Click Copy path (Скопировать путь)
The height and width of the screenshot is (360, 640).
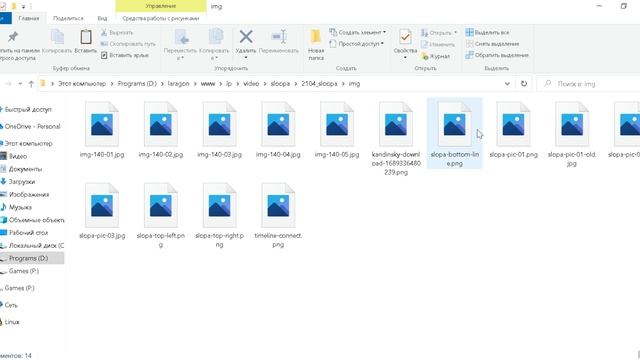(128, 44)
